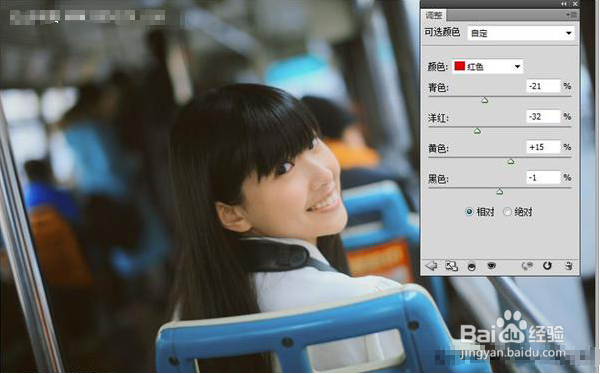This screenshot has height=374, width=600.
Task: Click the 可选颜色 label
Action: [442, 32]
